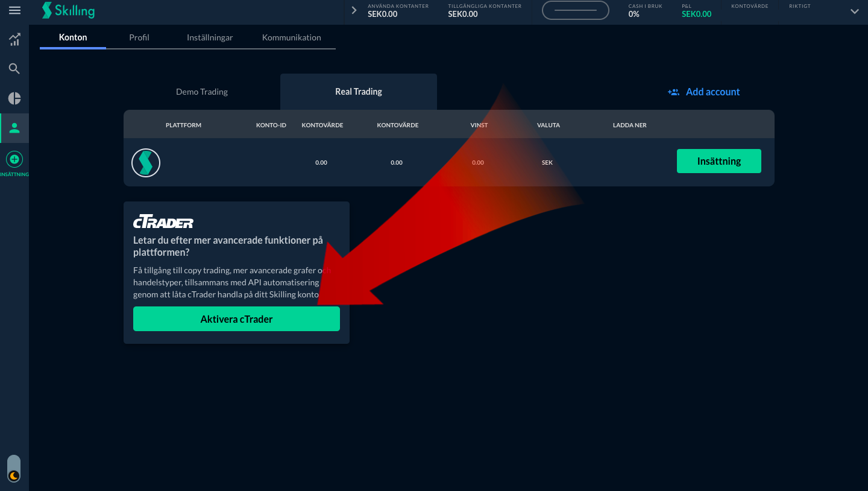Select the Konton tab
868x491 pixels.
pos(73,37)
